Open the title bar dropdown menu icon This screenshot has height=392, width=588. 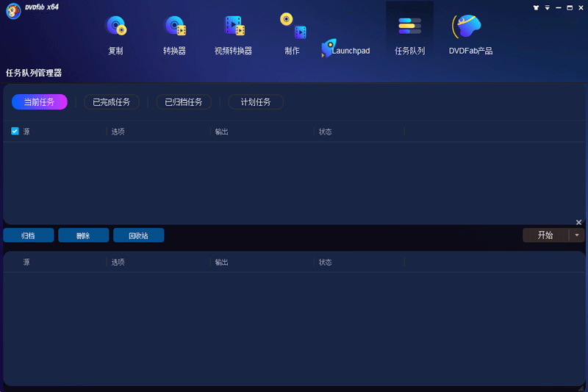[547, 7]
